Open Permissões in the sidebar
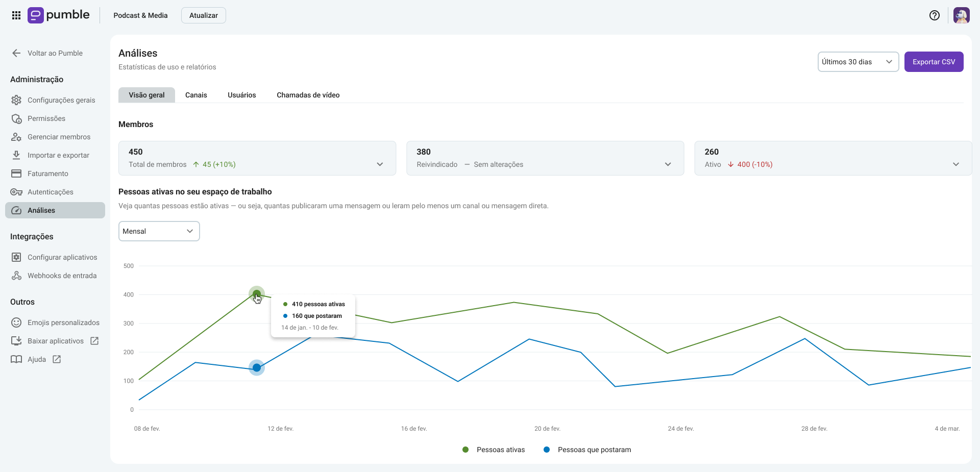The width and height of the screenshot is (980, 472). pos(55,118)
